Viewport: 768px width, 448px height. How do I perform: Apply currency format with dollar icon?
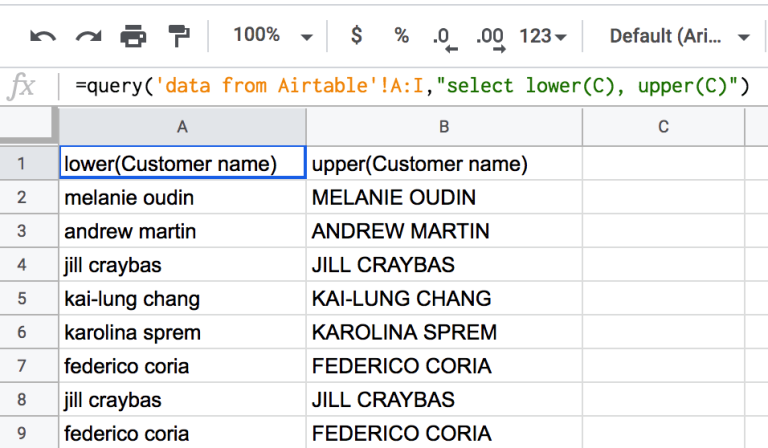tap(356, 36)
